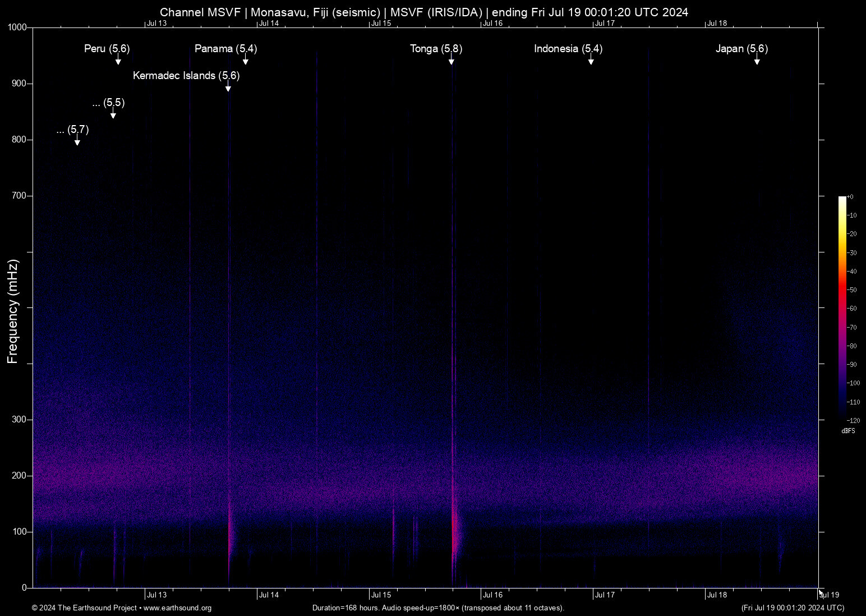Click 'Jul 17' on the bottom time axis
This screenshot has width=866, height=616.
(605, 595)
